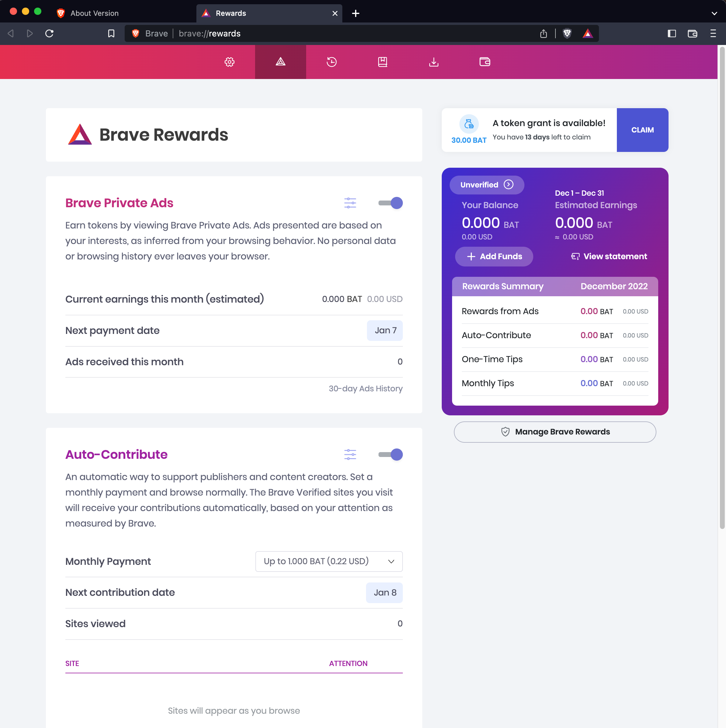Open the Bookmarks icon in the navigation bar
Viewport: 726px width, 728px height.
click(382, 62)
